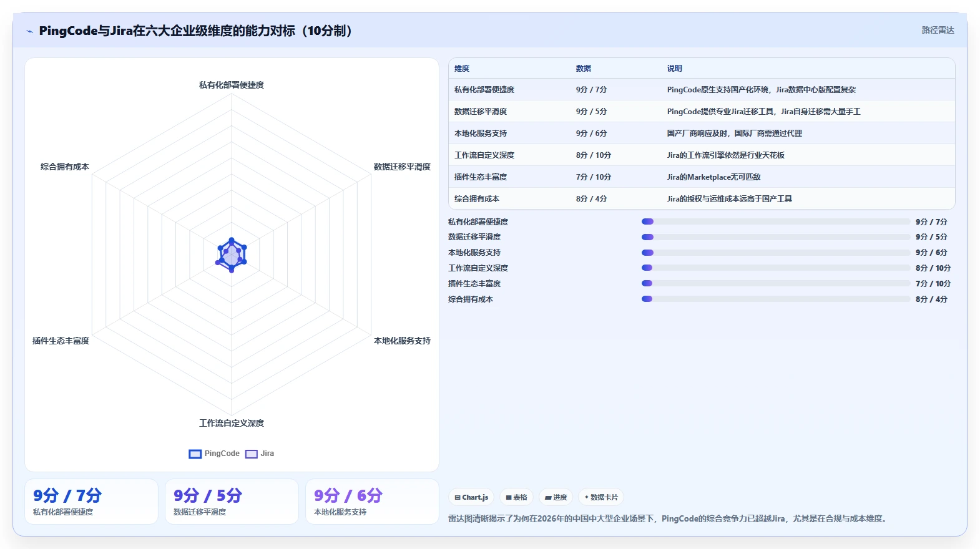Click the 7分 / 10分 value beside the progress bar
Viewport: 980px width, 549px height.
pyautogui.click(x=933, y=284)
